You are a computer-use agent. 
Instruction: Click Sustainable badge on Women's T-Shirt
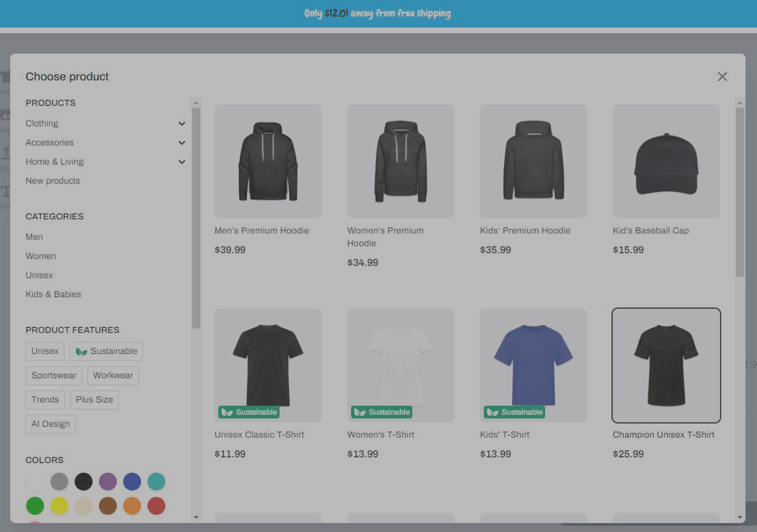click(382, 412)
